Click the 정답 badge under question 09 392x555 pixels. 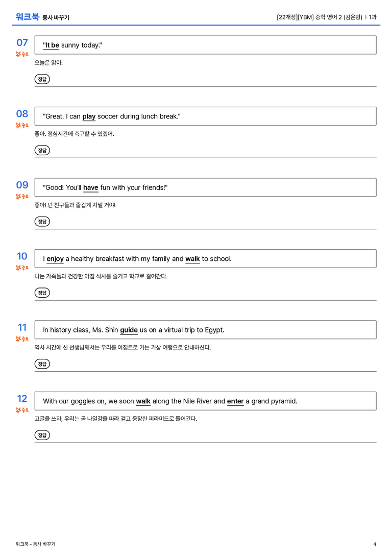(42, 222)
